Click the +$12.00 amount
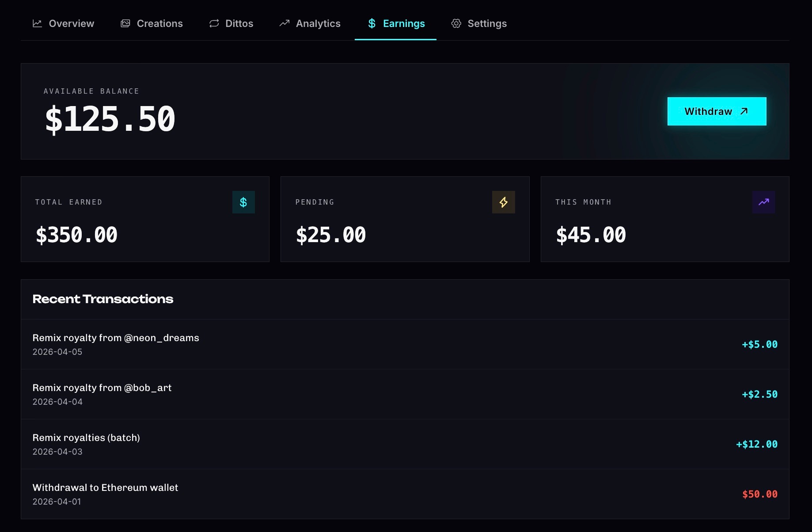The height and width of the screenshot is (532, 812). [757, 445]
